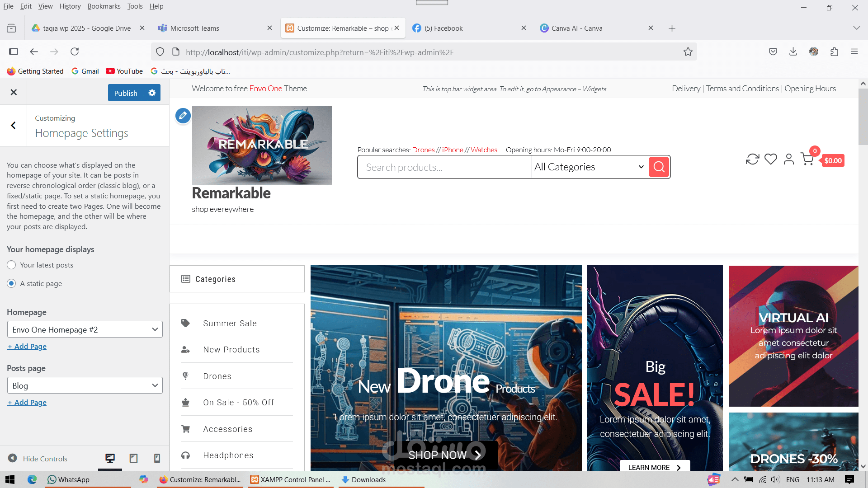Viewport: 868px width, 488px height.
Task: Click the publish settings gear icon
Action: tap(152, 93)
